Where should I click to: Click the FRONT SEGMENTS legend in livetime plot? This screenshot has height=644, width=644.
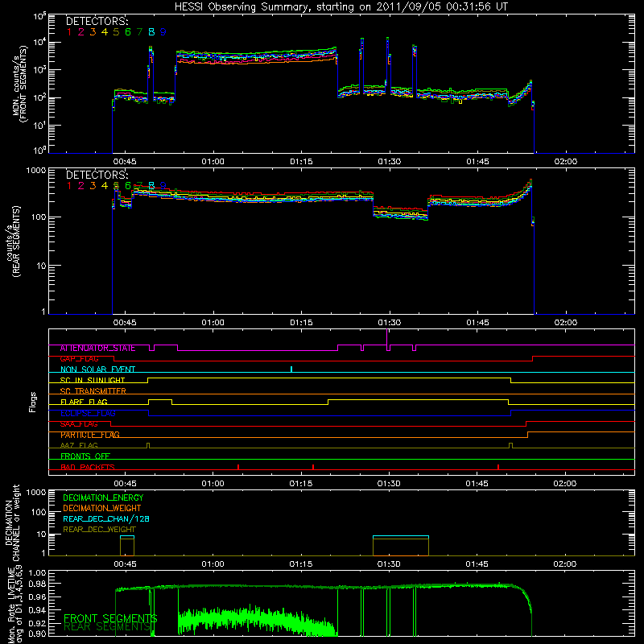coord(110,618)
